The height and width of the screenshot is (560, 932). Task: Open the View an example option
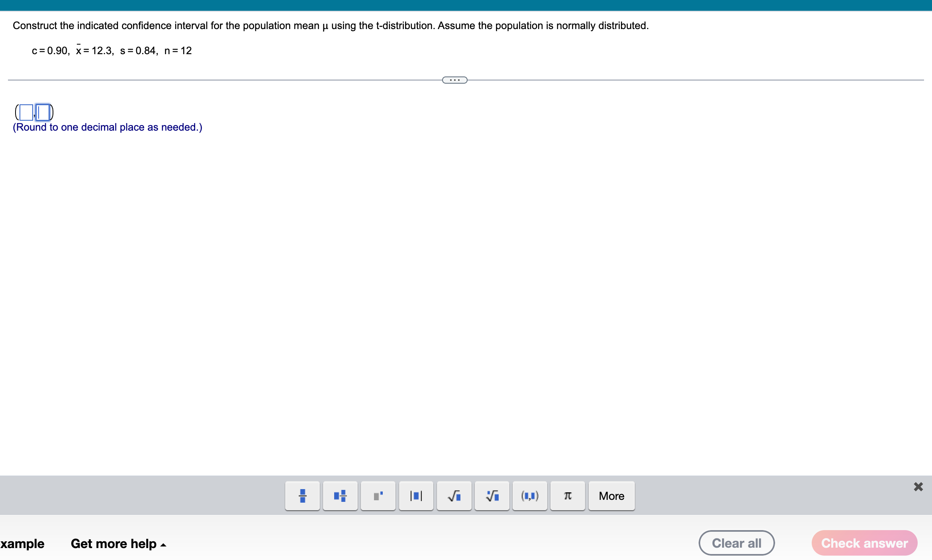point(22,543)
